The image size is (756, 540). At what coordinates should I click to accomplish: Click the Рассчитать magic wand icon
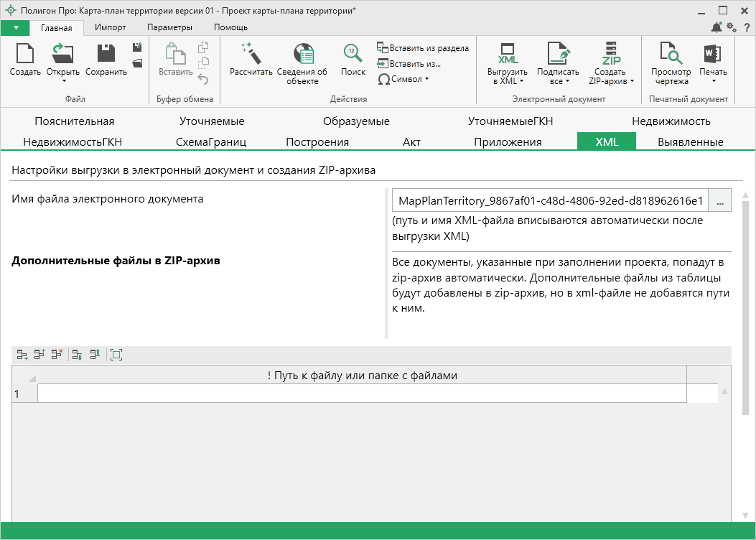pyautogui.click(x=251, y=54)
